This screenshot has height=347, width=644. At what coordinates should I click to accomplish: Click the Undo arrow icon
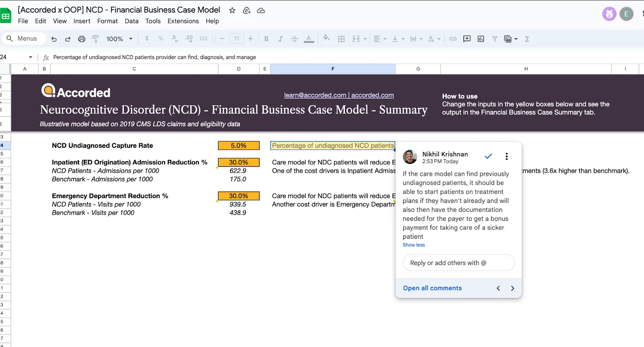tap(54, 39)
